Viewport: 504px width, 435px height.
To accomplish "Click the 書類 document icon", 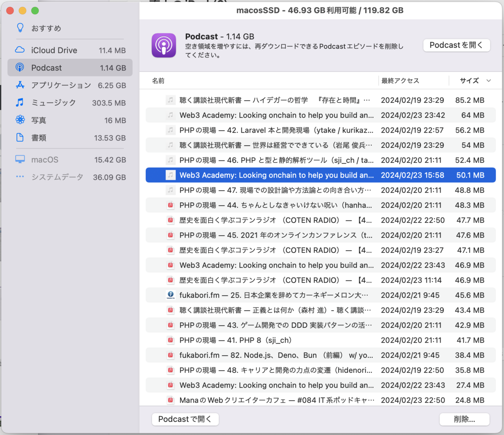I will pos(20,138).
